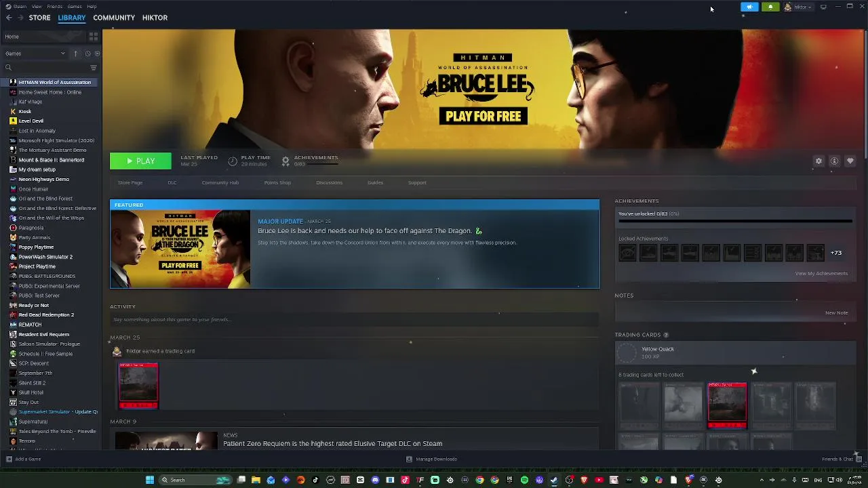Image resolution: width=868 pixels, height=488 pixels.
Task: Open the Help menu
Action: [x=92, y=7]
